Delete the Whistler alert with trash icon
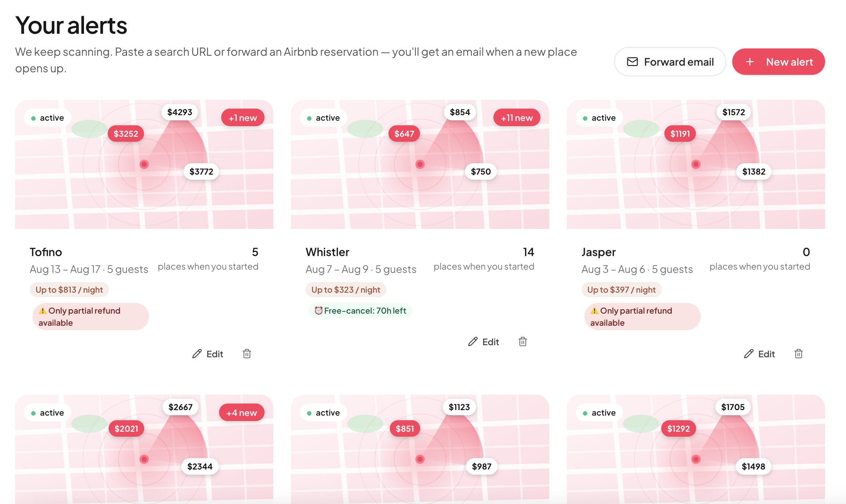The height and width of the screenshot is (504, 846). (523, 342)
